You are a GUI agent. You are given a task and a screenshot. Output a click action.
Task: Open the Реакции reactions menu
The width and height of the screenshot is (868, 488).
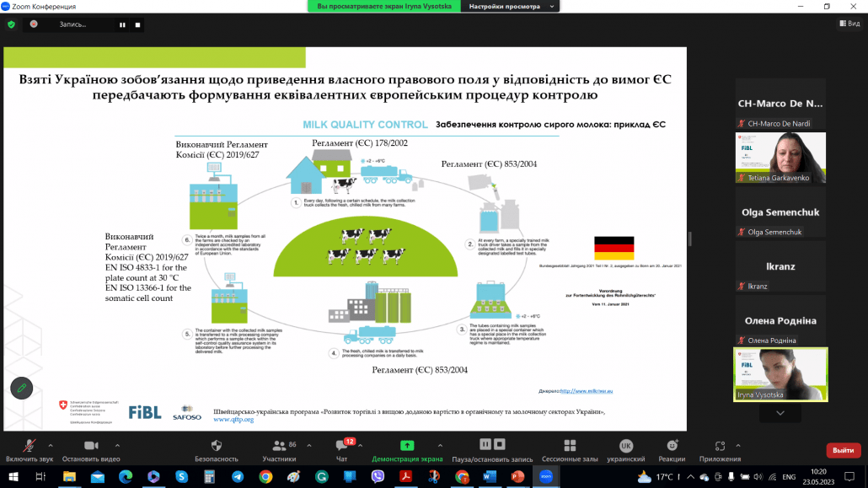point(672,448)
